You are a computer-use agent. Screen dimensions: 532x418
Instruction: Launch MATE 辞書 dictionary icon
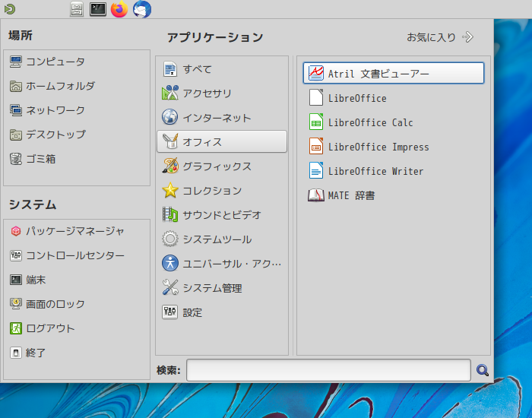(x=316, y=195)
